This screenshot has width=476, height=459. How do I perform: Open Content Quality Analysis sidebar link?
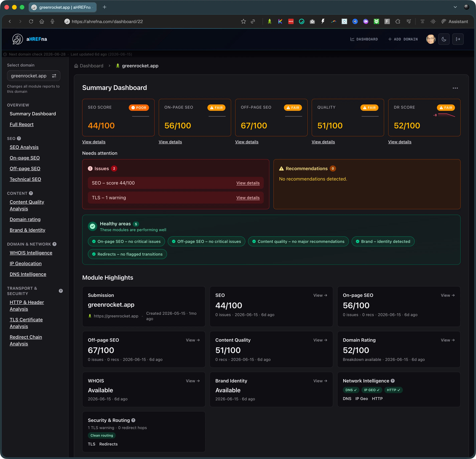click(x=27, y=205)
